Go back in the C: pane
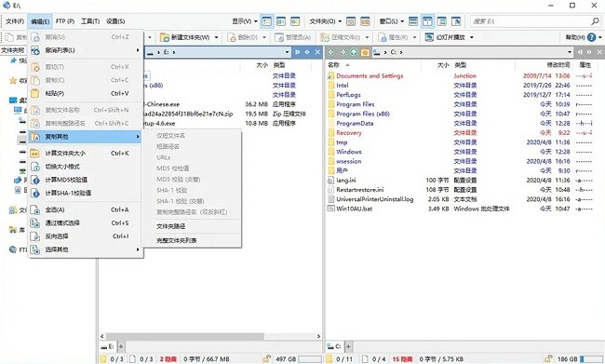The width and height of the screenshot is (605, 364). tap(331, 52)
